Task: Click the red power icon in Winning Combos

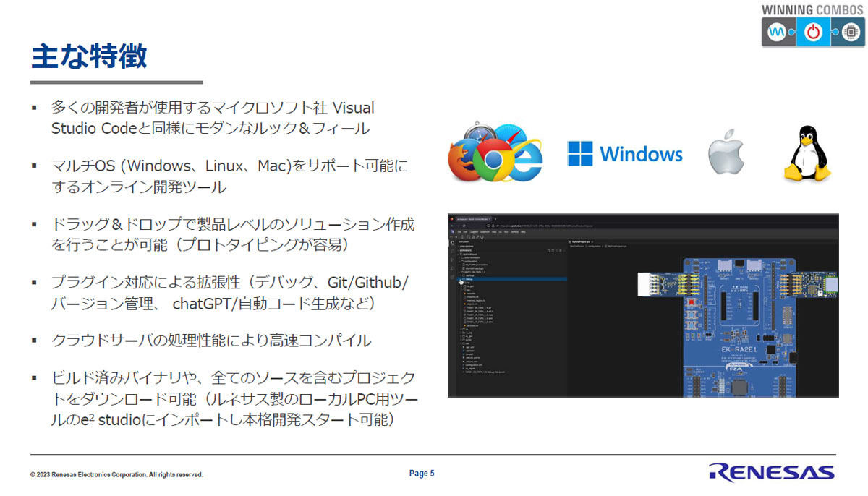Action: 814,33
